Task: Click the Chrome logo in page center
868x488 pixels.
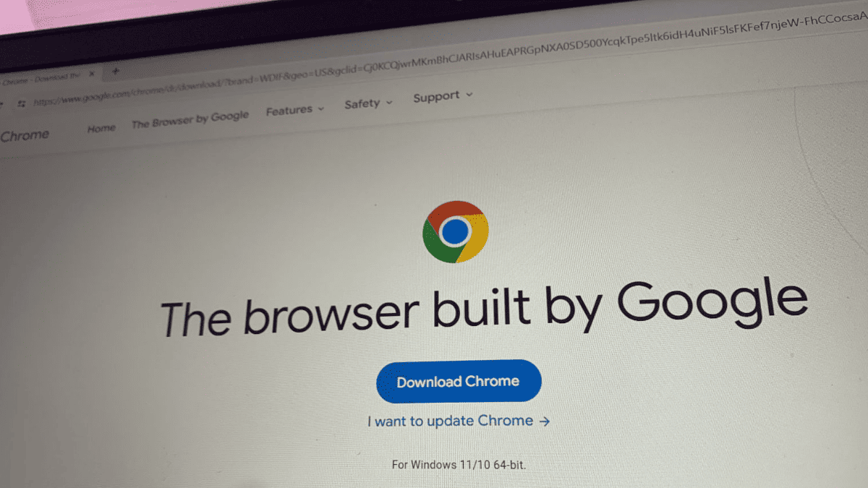Action: 455,231
